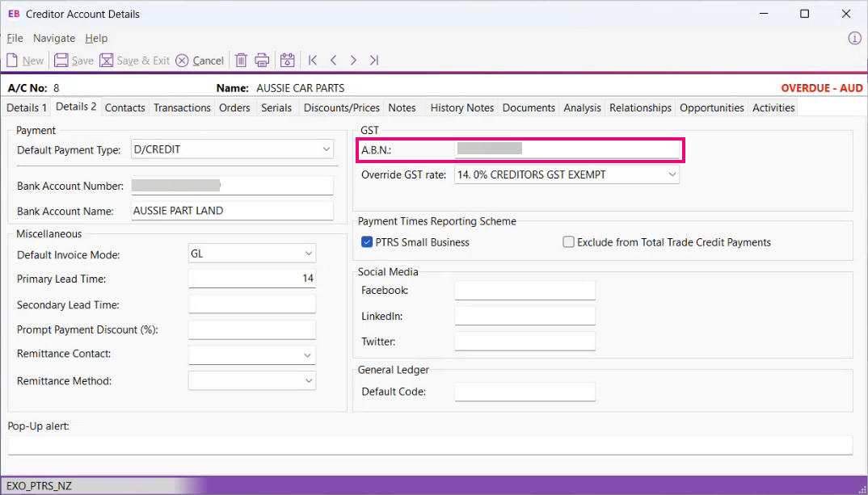The height and width of the screenshot is (495, 868).
Task: Click the Twitter input field
Action: point(525,342)
